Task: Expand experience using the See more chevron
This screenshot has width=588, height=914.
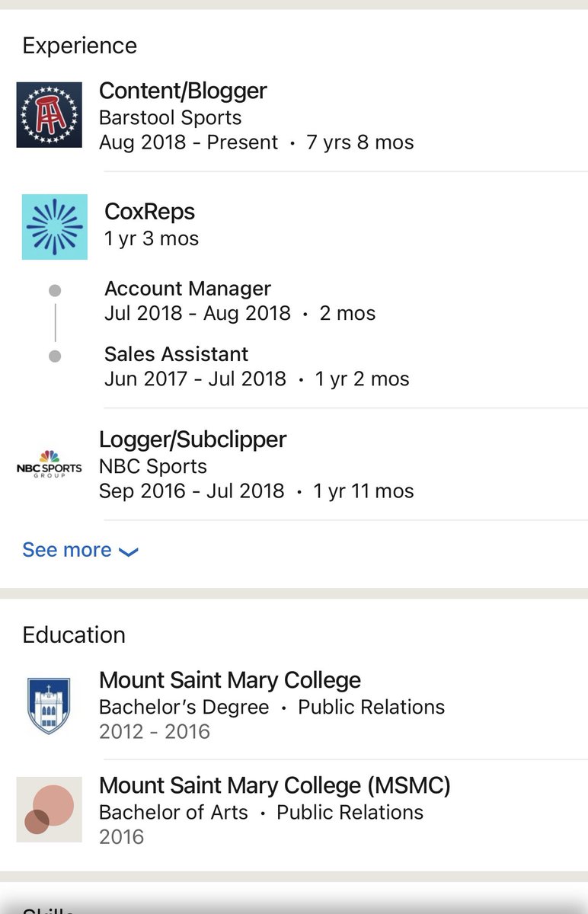Action: tap(128, 551)
